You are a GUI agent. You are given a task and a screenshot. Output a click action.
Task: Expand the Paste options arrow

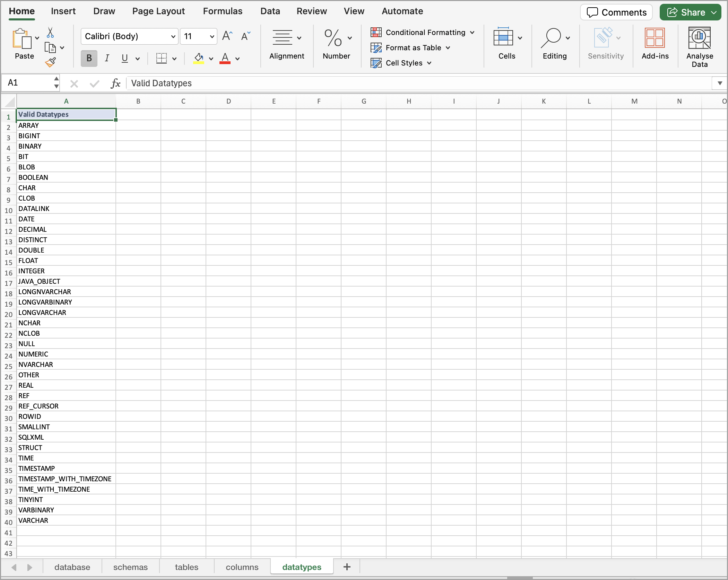(37, 38)
